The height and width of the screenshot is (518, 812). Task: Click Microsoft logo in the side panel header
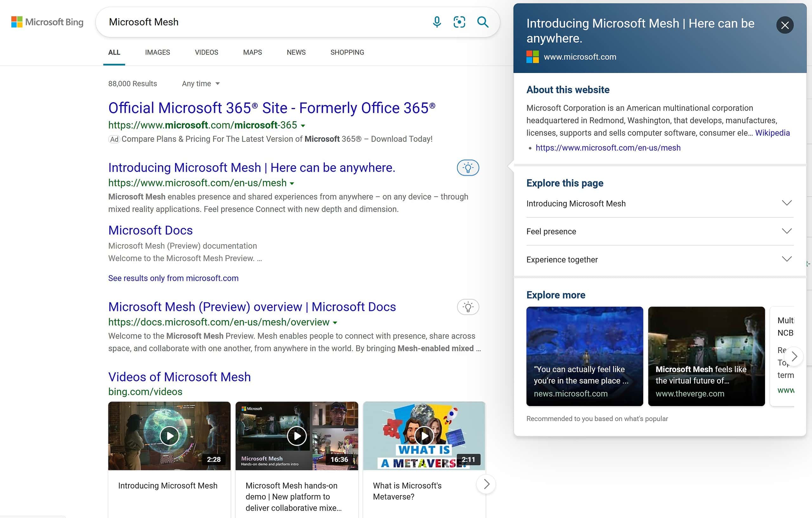point(533,57)
